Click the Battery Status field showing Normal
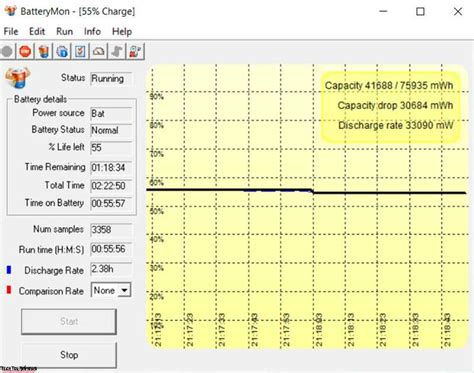 coord(111,130)
